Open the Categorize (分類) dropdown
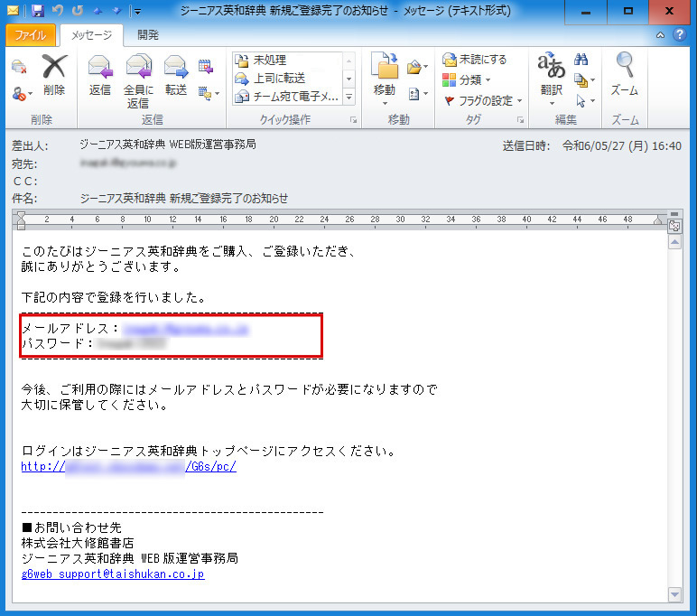The image size is (697, 616). 468,79
